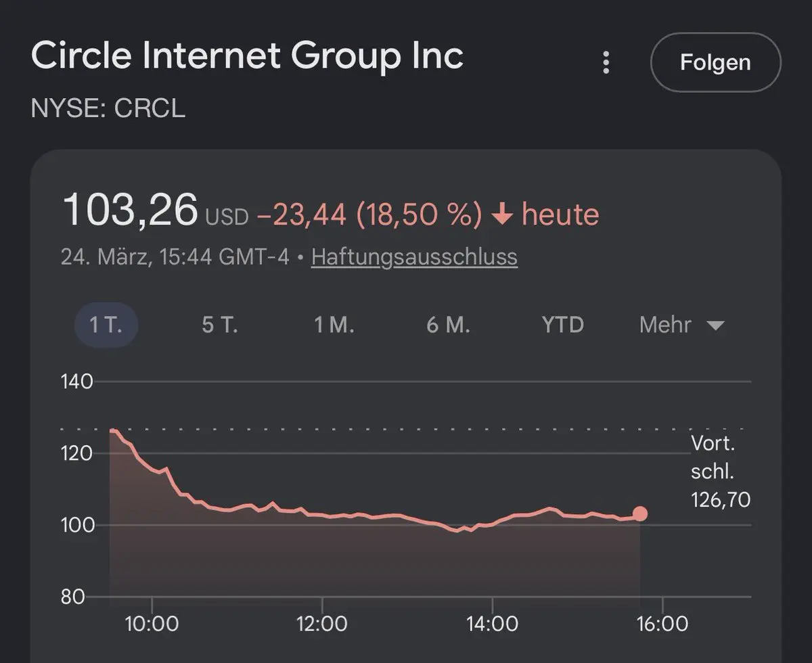Viewport: 812px width, 663px height.
Task: Click the Circle Internet Group Inc title
Action: pos(247,55)
